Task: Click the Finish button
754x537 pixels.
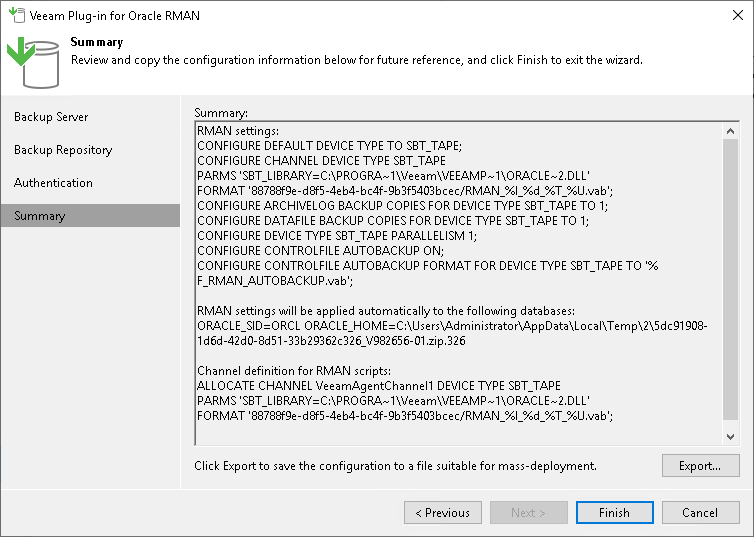Action: [x=615, y=512]
